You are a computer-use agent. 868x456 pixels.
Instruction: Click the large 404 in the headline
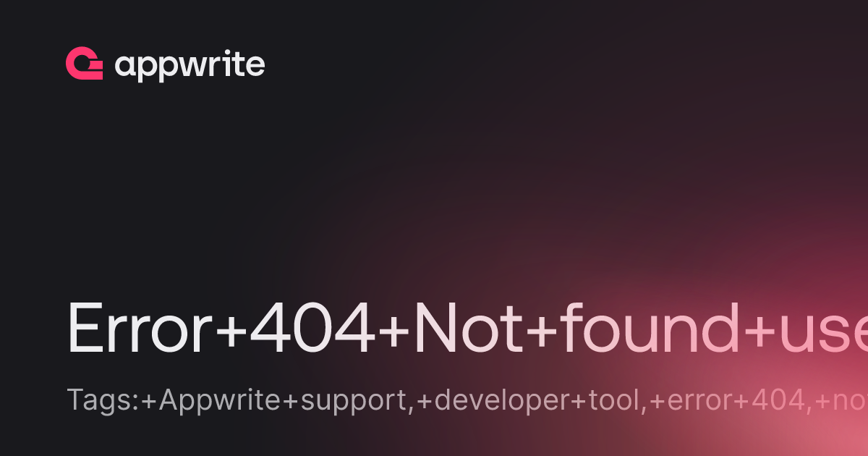pos(311,329)
